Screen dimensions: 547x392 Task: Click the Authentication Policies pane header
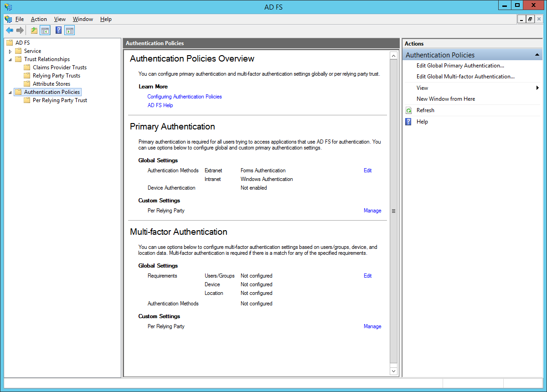point(261,43)
